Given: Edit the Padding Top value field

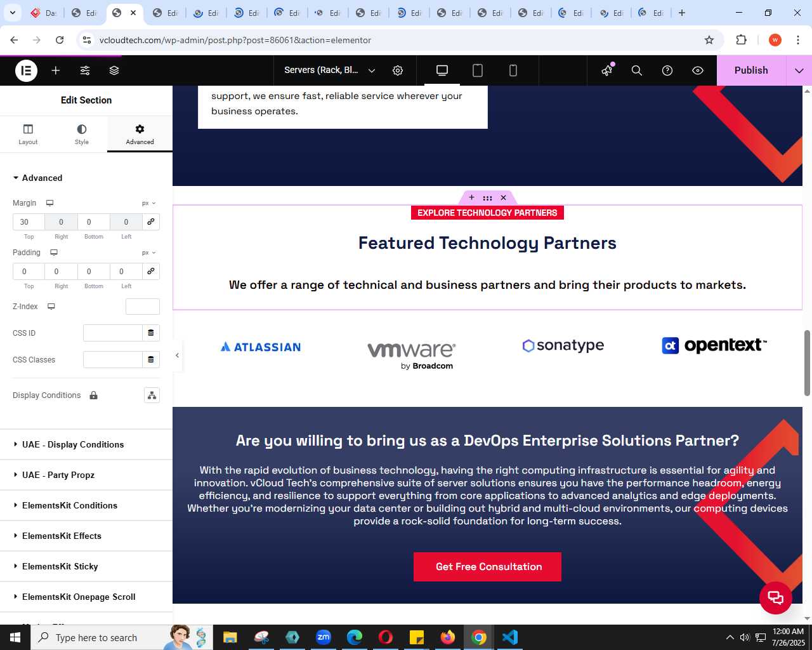Looking at the screenshot, I should (29, 272).
